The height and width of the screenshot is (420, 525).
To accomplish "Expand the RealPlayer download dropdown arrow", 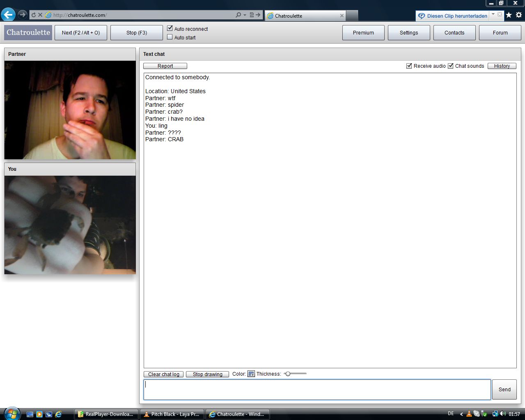I will 493,14.
